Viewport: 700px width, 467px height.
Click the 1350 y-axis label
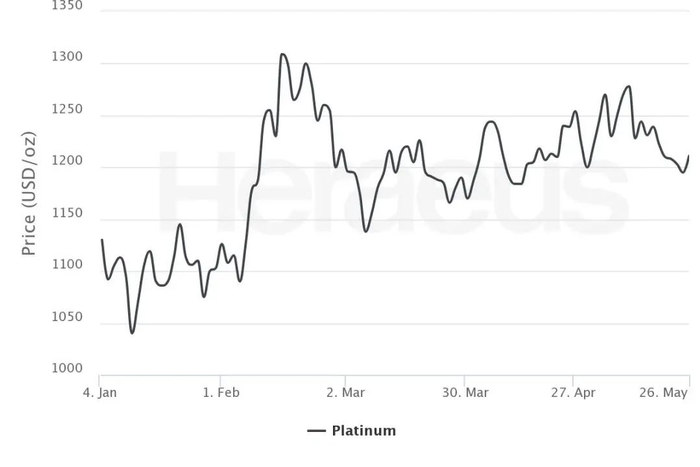point(67,7)
